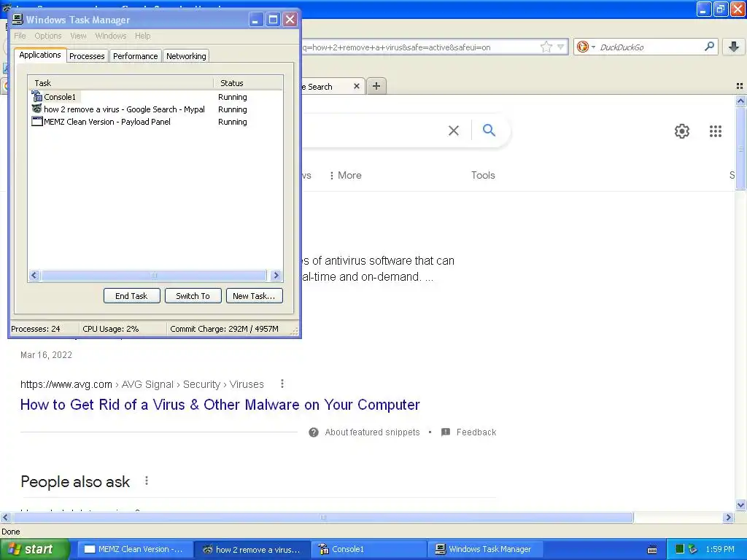The image size is (747, 560).
Task: Click the Feedback link
Action: pos(476,432)
